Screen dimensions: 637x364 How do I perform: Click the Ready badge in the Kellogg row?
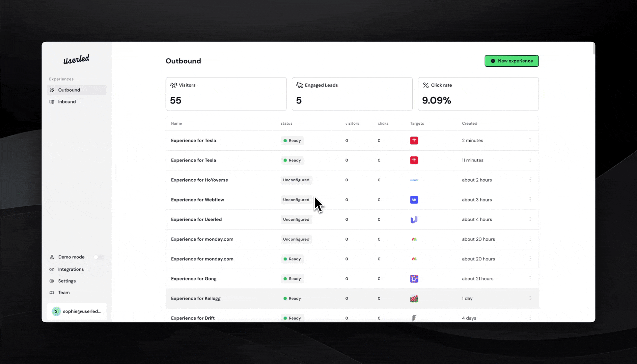[x=292, y=299]
